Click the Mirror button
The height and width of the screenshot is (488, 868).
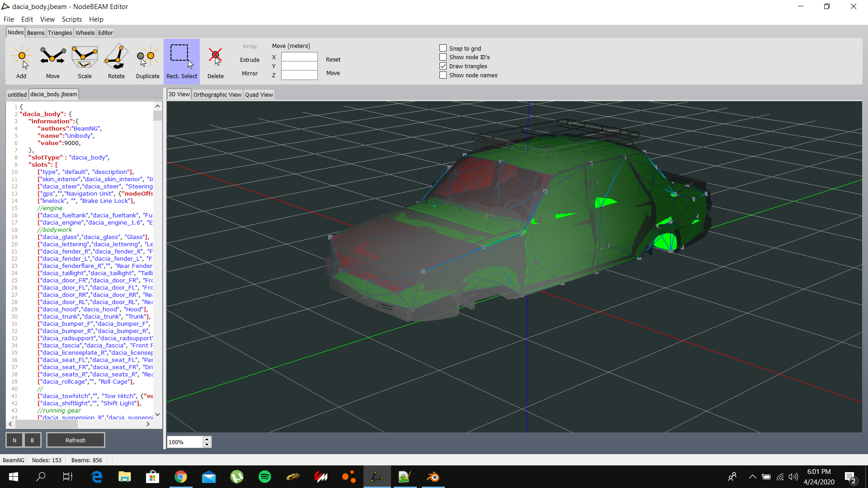(x=250, y=73)
